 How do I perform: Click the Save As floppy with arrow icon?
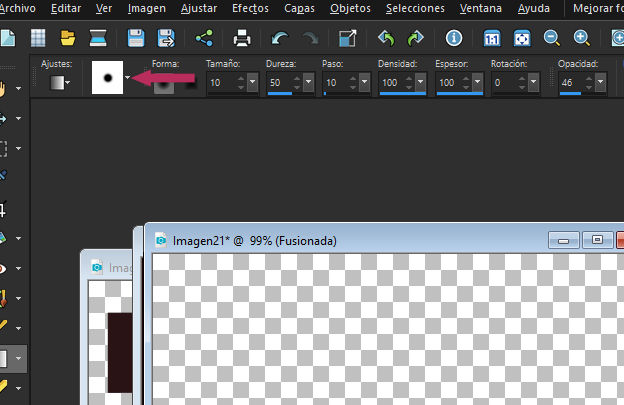coord(166,38)
